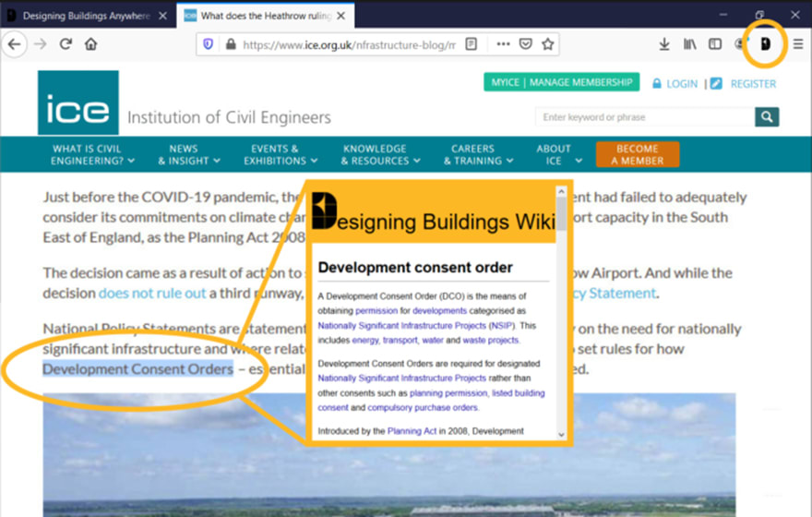Open 'water' link in popup
812x517 pixels.
coord(433,341)
